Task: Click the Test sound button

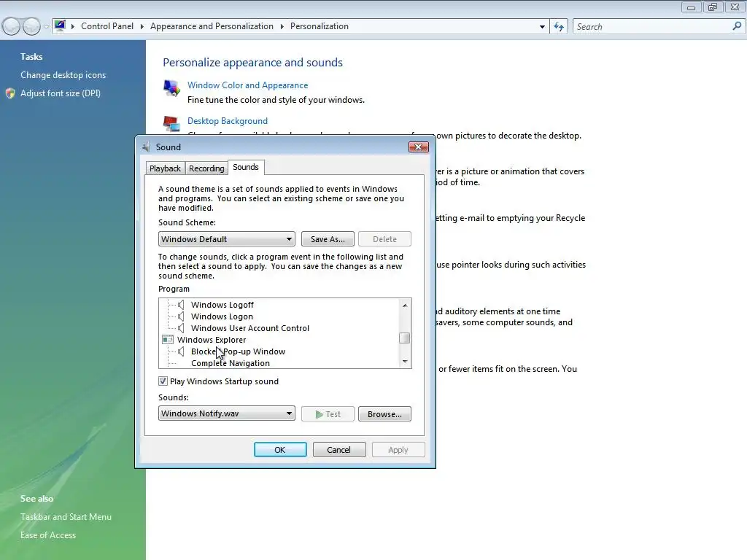Action: point(328,414)
